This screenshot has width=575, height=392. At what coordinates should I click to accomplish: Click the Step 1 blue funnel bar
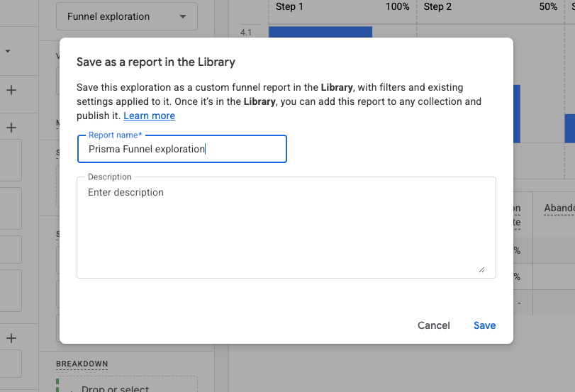tap(320, 32)
